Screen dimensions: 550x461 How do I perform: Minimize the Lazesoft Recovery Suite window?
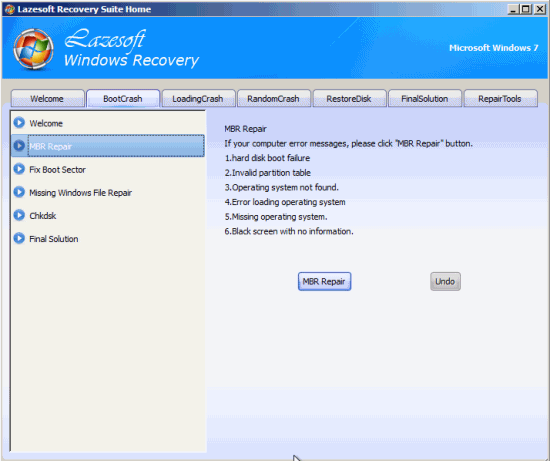(x=514, y=9)
